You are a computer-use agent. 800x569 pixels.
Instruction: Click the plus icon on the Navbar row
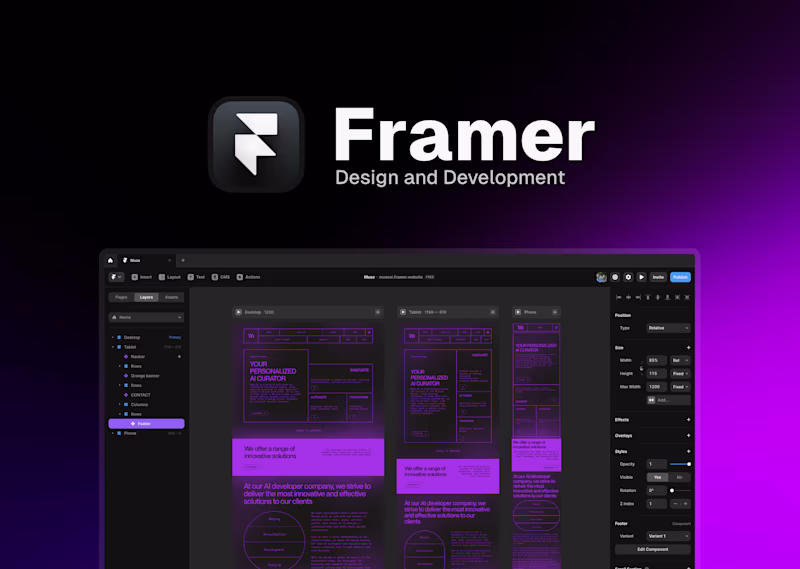179,357
